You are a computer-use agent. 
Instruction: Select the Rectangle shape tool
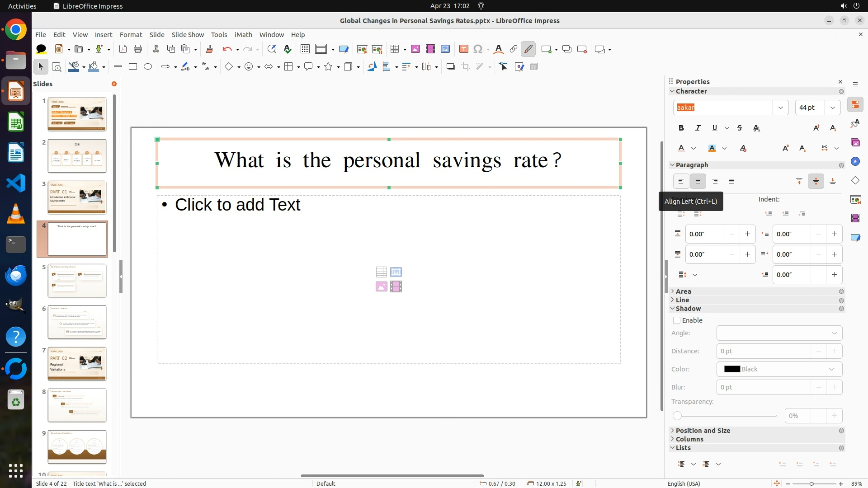pyautogui.click(x=133, y=67)
